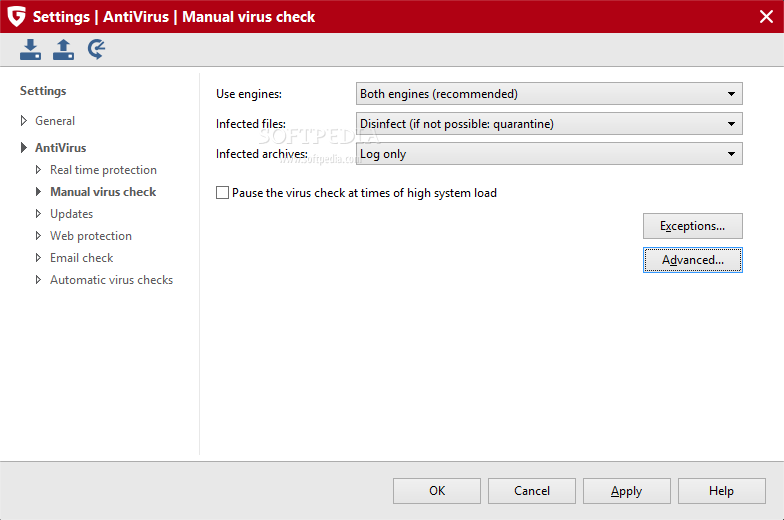784x520 pixels.
Task: Click the Apply button
Action: [x=626, y=491]
